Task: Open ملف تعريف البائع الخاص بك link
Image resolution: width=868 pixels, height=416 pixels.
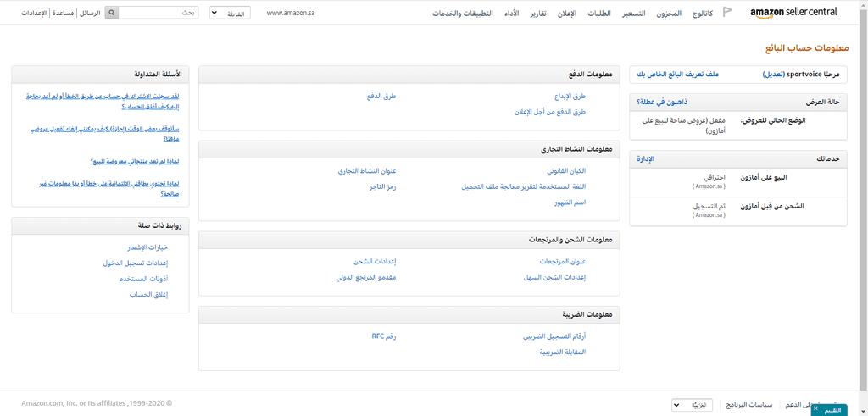Action: (x=677, y=74)
